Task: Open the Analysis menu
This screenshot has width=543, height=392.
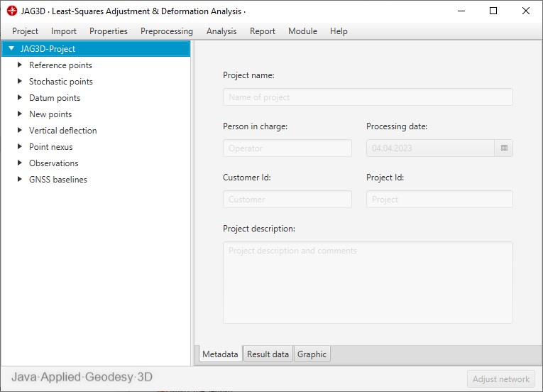Action: pyautogui.click(x=221, y=31)
